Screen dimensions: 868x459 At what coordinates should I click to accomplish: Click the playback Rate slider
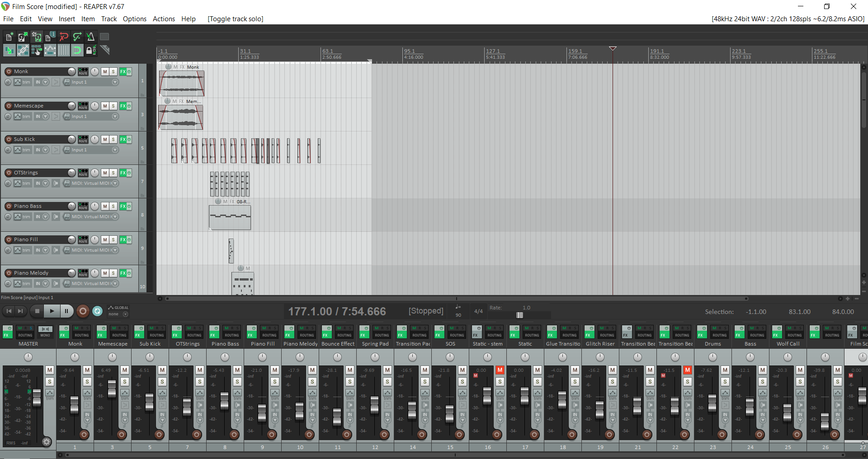(x=520, y=315)
